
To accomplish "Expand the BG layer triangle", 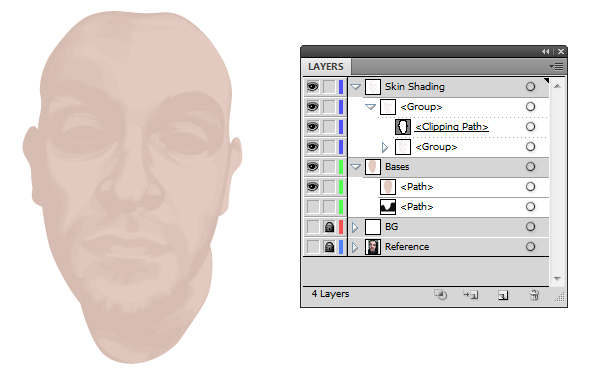I will coord(355,227).
